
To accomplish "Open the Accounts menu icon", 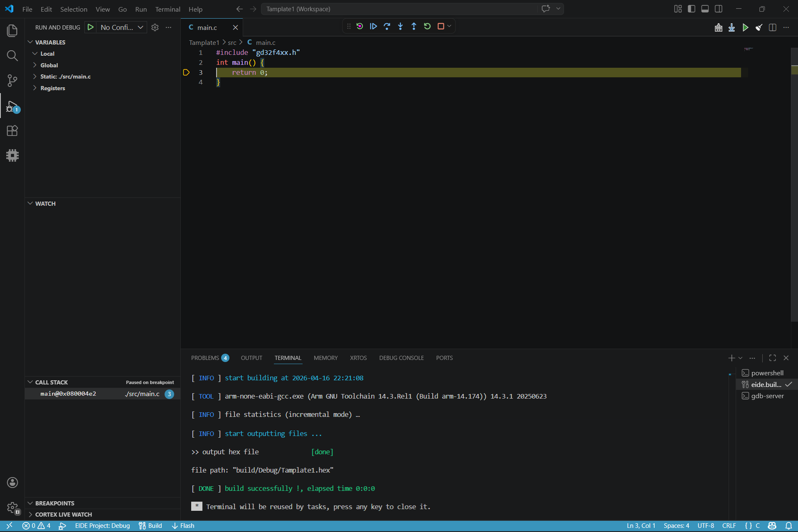I will pyautogui.click(x=12, y=482).
